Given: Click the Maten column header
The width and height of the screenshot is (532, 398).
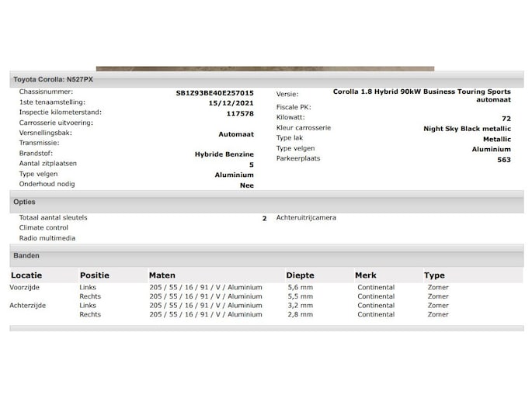Looking at the screenshot, I should [x=162, y=275].
